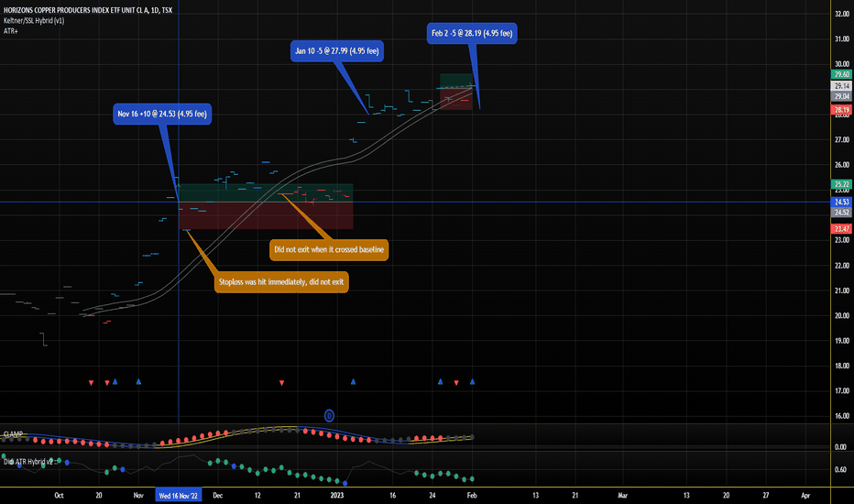Click the gray 29.04 price tag
Image resolution: width=854 pixels, height=504 pixels.
pos(841,96)
